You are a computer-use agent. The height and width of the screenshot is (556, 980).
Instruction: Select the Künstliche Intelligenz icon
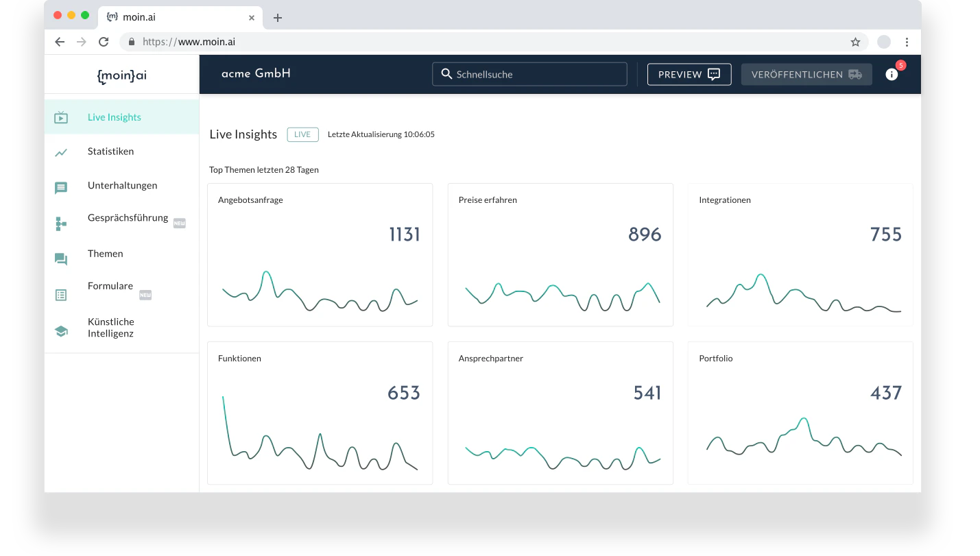point(61,330)
